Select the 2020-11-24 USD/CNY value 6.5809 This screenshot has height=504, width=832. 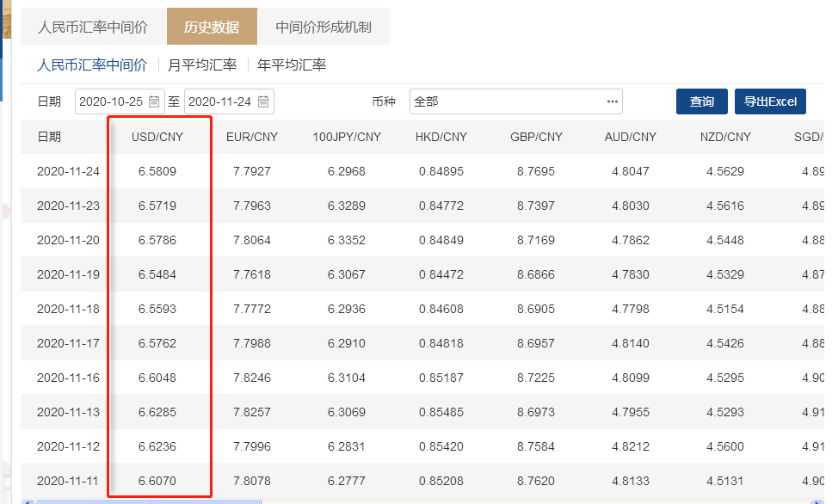(x=157, y=171)
